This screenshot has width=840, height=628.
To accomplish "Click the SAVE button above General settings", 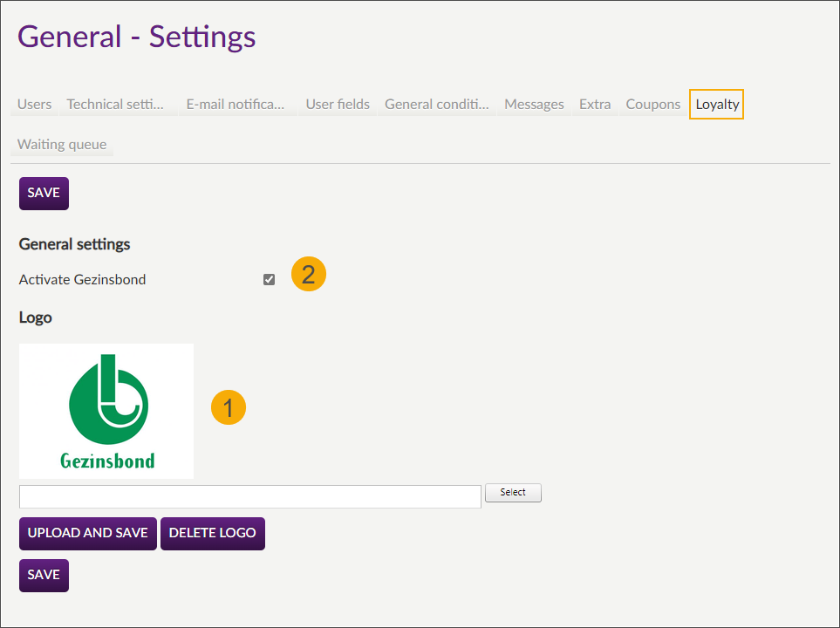I will coord(44,194).
